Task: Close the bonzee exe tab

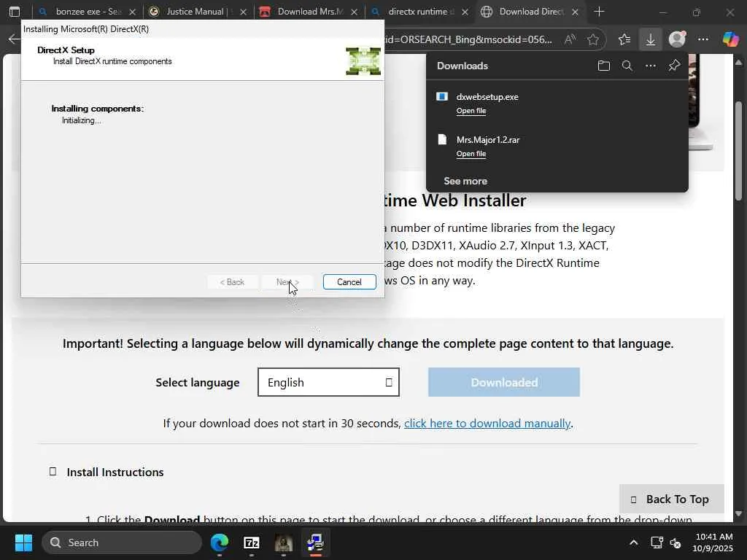Action: click(133, 12)
